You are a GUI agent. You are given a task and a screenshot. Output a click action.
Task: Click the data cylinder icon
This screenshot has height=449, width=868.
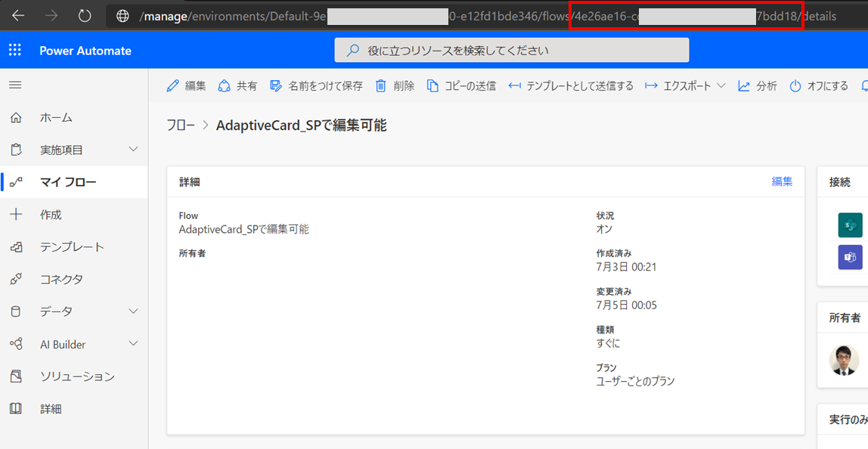(x=16, y=311)
